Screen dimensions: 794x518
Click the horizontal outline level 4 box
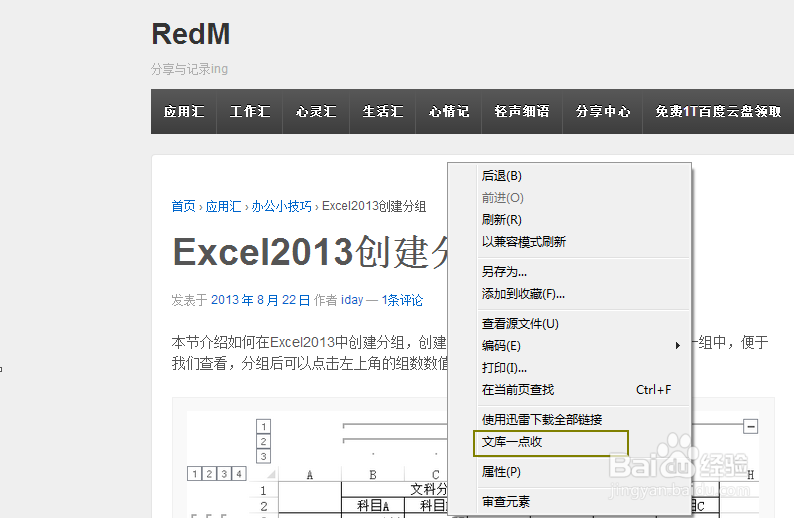coord(239,474)
